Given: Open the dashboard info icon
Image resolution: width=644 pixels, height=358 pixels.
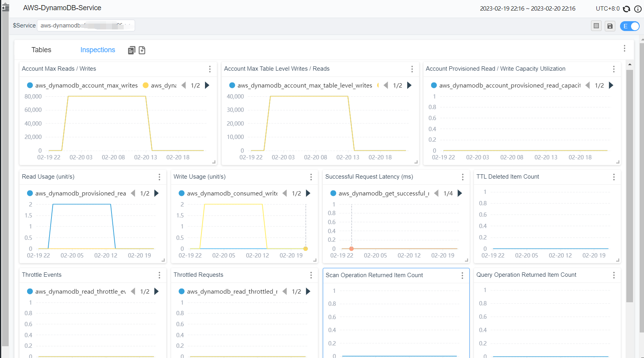Looking at the screenshot, I should click(x=638, y=9).
